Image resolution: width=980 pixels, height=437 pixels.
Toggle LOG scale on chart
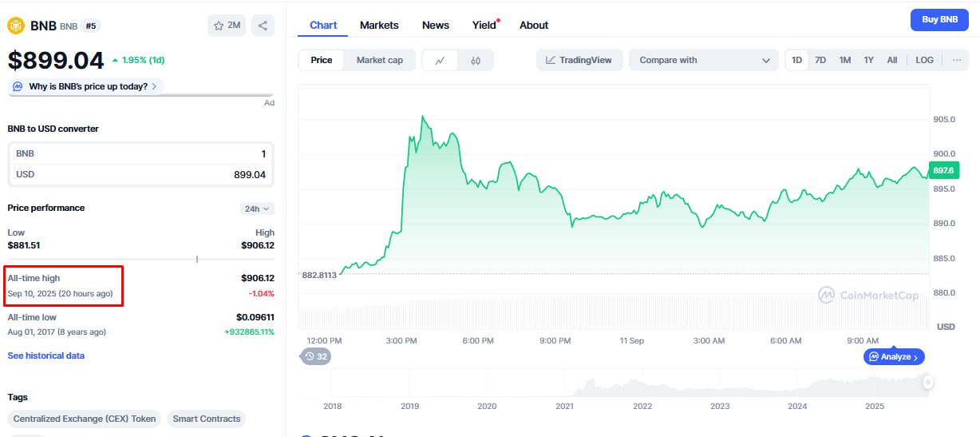924,60
